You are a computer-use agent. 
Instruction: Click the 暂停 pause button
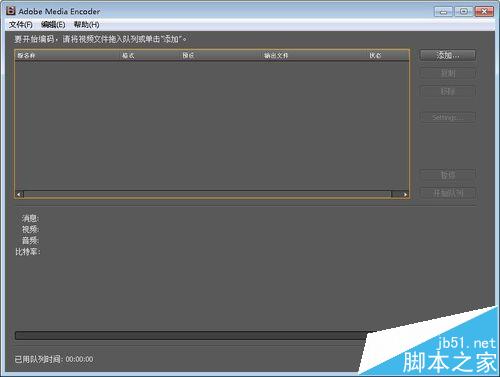(x=448, y=175)
